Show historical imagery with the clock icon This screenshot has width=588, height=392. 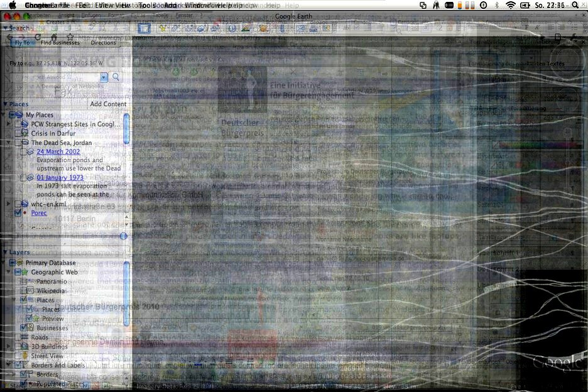tap(232, 28)
